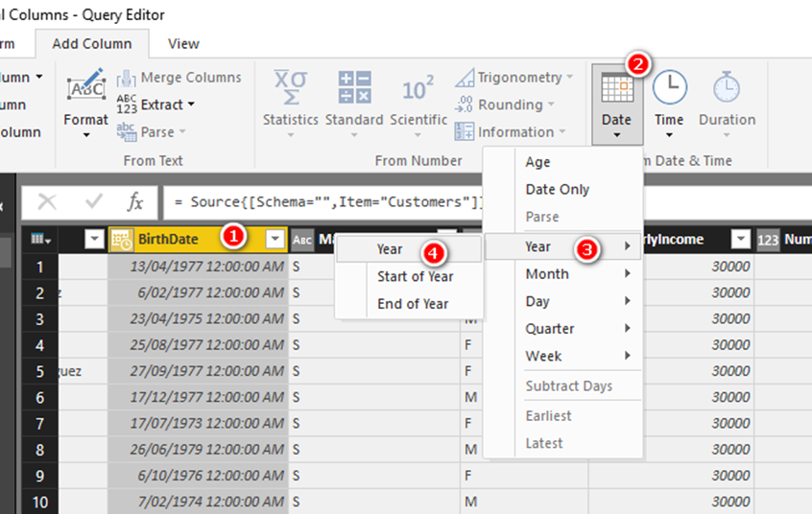Viewport: 812px width, 514px height.
Task: Click the 30000 income cell in row 1
Action: click(x=698, y=267)
